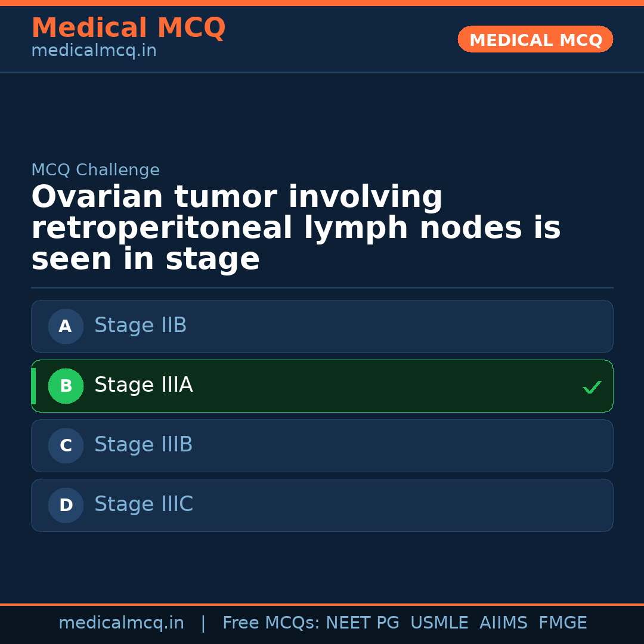Click the orange MEDICAL MCQ badge
Image resolution: width=644 pixels, height=644 pixels.
coord(535,39)
